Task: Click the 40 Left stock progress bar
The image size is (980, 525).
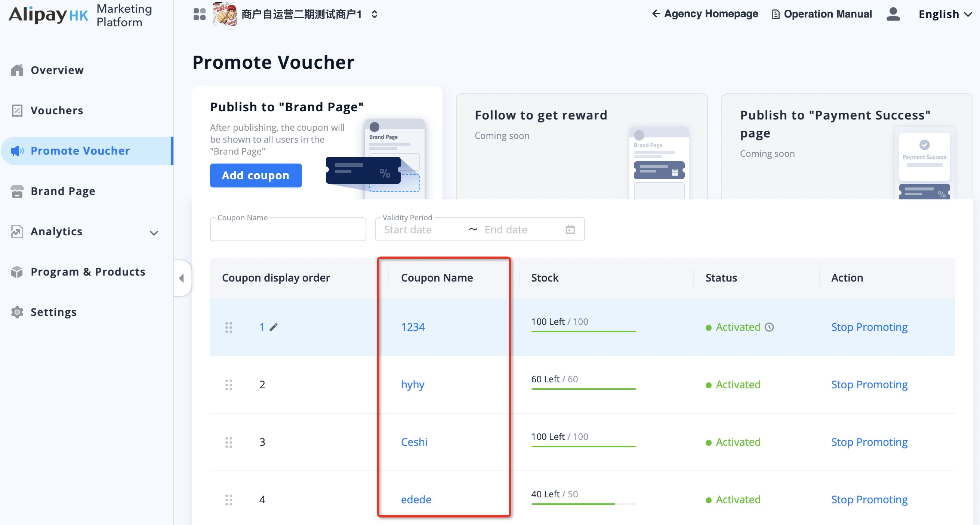Action: click(x=583, y=504)
